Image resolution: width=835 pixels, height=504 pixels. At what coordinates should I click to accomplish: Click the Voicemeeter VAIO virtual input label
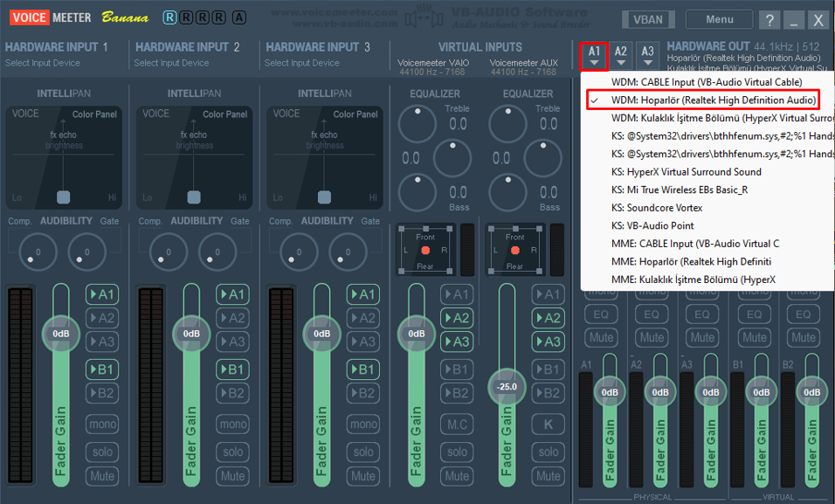[x=433, y=63]
